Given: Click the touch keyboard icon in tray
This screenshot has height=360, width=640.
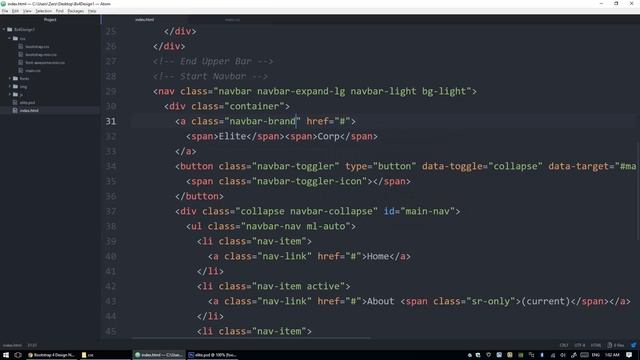Looking at the screenshot, I should tap(584, 355).
